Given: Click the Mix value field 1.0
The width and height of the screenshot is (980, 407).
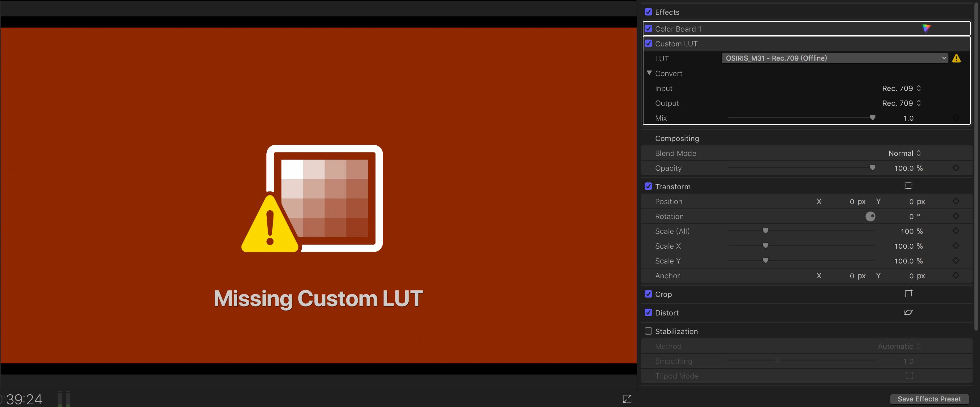Looking at the screenshot, I should tap(908, 118).
